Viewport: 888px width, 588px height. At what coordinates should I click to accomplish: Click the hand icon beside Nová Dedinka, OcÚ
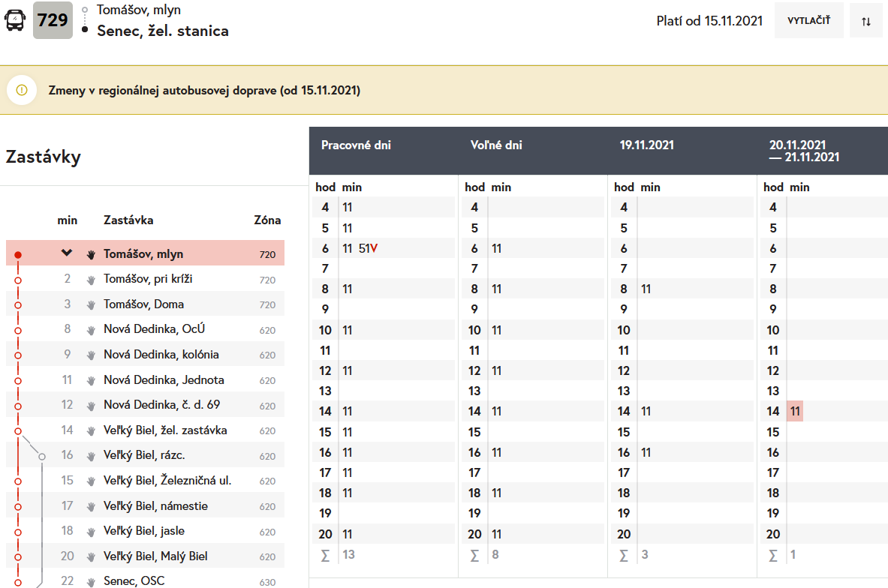pos(92,330)
